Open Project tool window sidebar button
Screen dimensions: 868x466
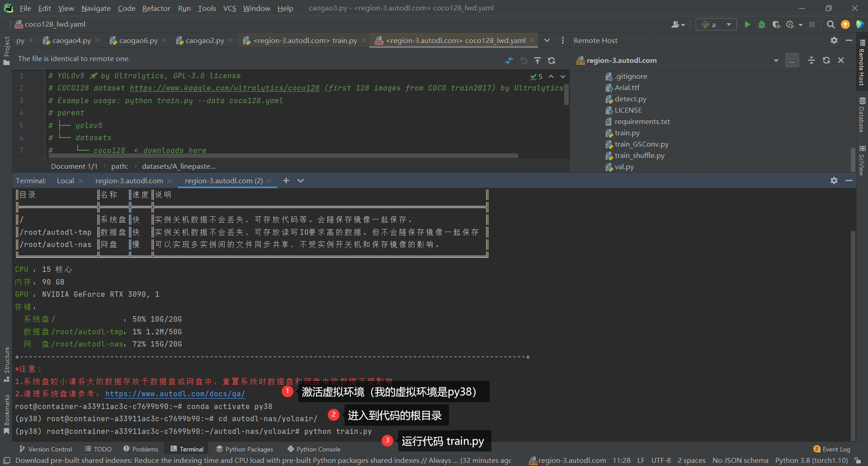coord(6,51)
